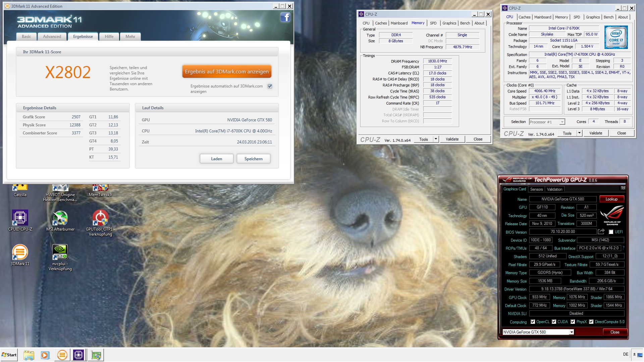Click the GPU-Z screenshot camera icon
Screen dimensions: 644x362
point(623,188)
